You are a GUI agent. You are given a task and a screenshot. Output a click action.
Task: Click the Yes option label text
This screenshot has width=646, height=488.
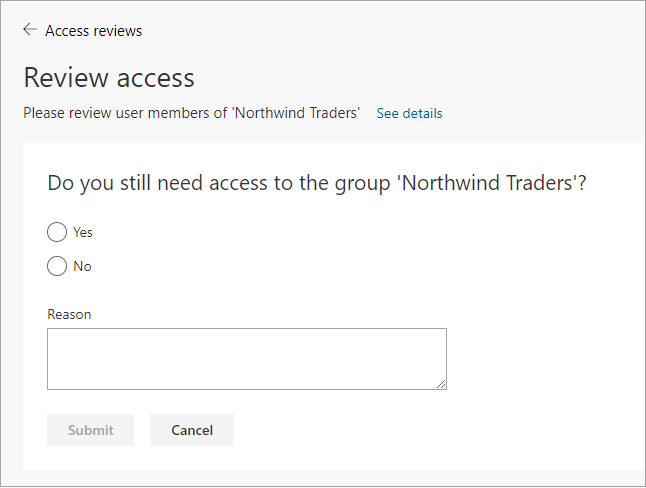pyautogui.click(x=83, y=232)
